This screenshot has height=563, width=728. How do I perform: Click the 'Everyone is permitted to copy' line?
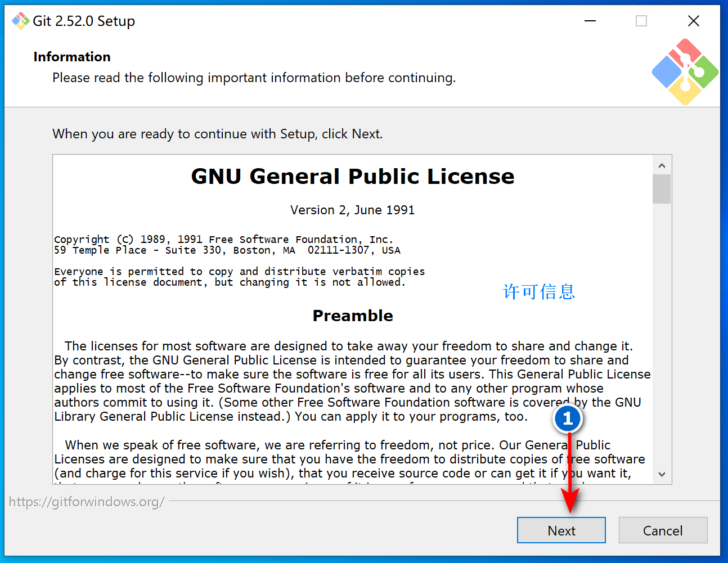pyautogui.click(x=240, y=272)
